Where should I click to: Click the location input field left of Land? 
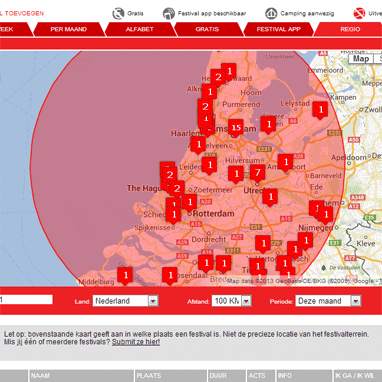click(x=26, y=299)
